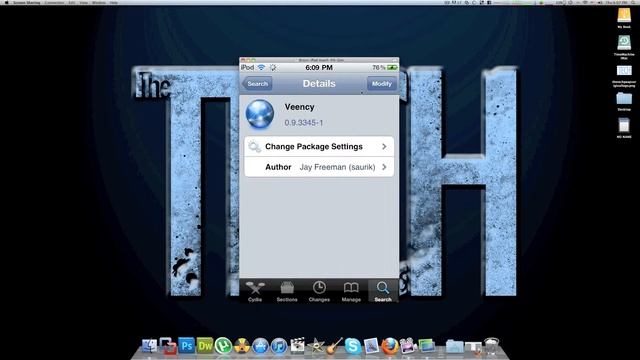Open the overlapping-windows app icon in dock
The height and width of the screenshot is (360, 640).
click(x=168, y=346)
